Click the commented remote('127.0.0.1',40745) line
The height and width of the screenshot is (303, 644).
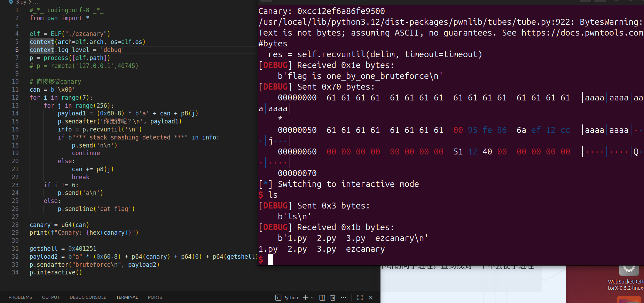point(84,66)
